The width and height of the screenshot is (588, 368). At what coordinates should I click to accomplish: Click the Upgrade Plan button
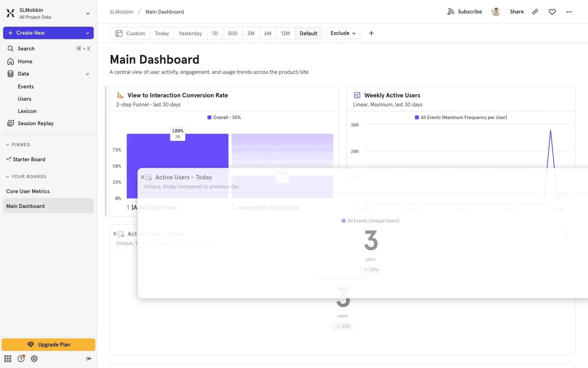tap(48, 344)
